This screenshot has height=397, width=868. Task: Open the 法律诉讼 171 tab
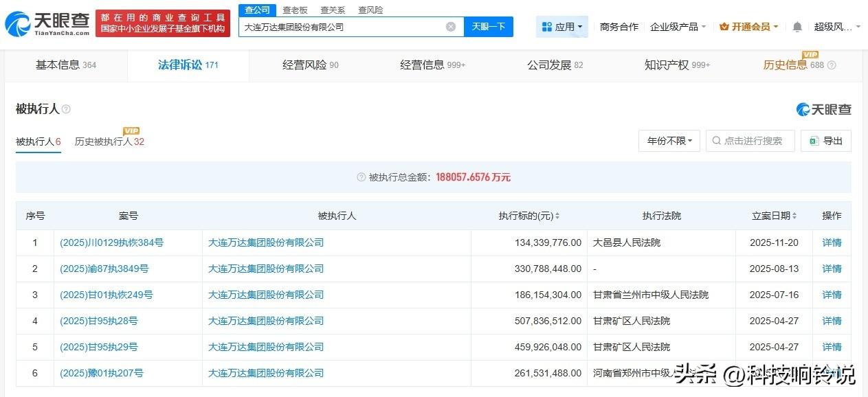pos(188,65)
